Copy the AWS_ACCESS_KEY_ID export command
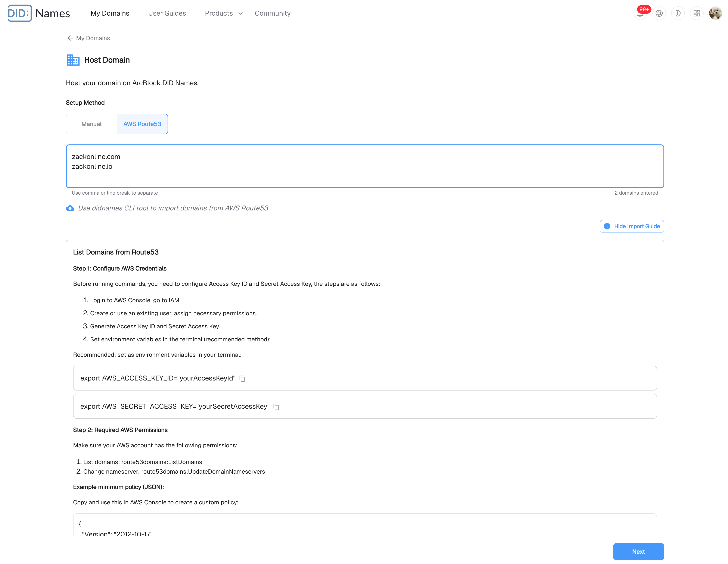 click(242, 379)
